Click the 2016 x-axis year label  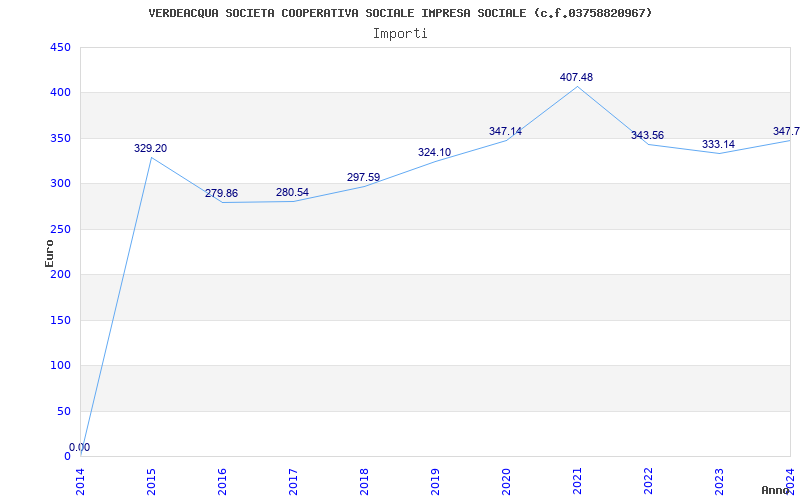[222, 482]
